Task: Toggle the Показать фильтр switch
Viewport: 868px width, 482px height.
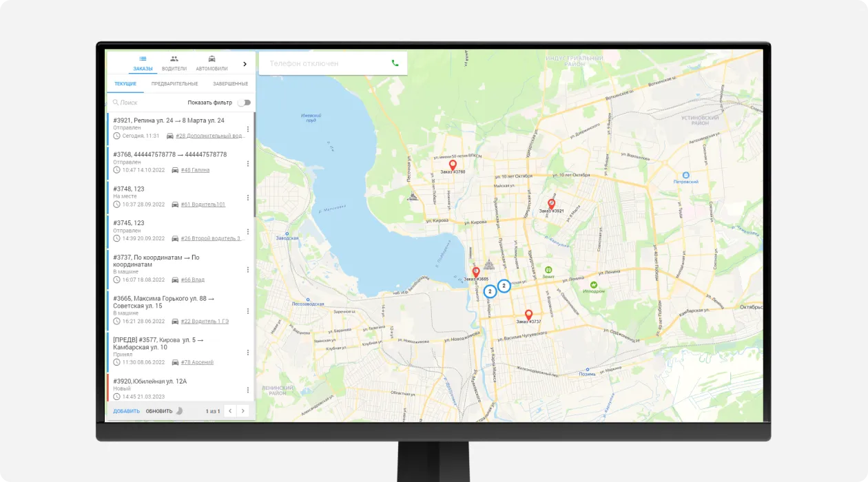Action: [244, 103]
